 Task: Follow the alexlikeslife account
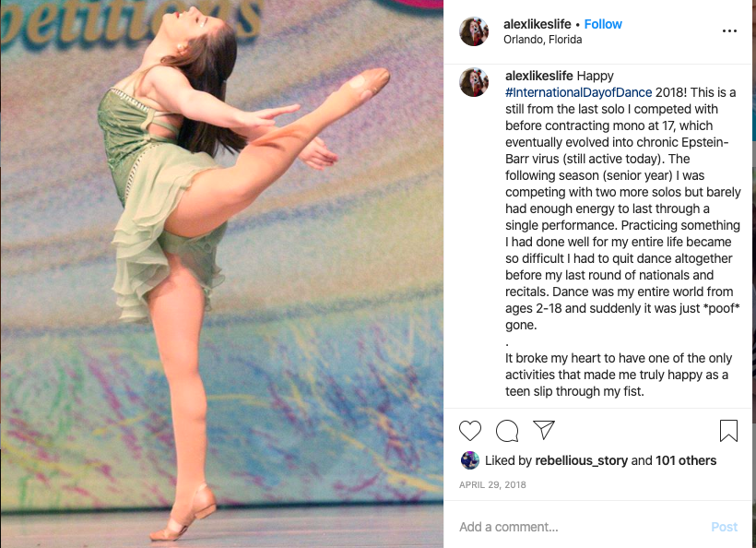coord(603,24)
